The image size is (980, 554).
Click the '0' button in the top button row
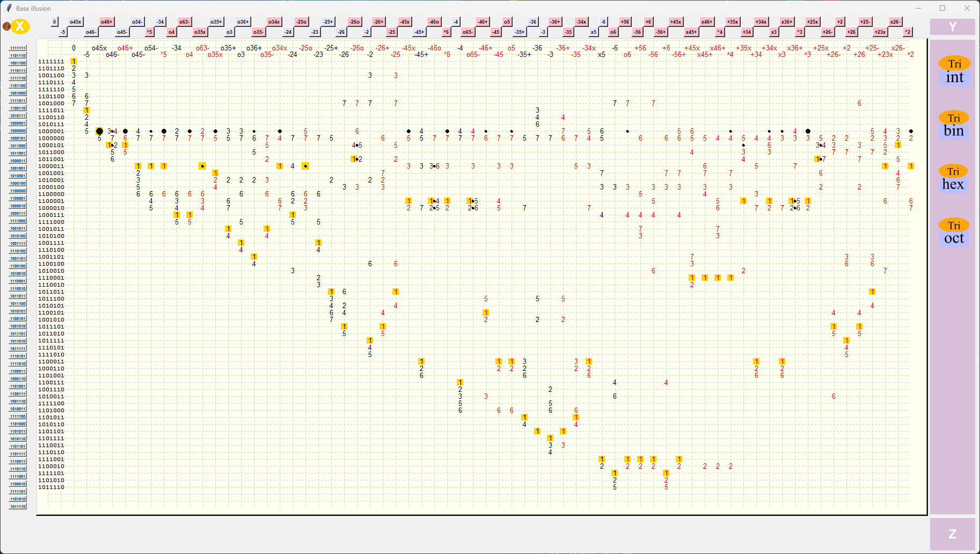click(x=54, y=21)
